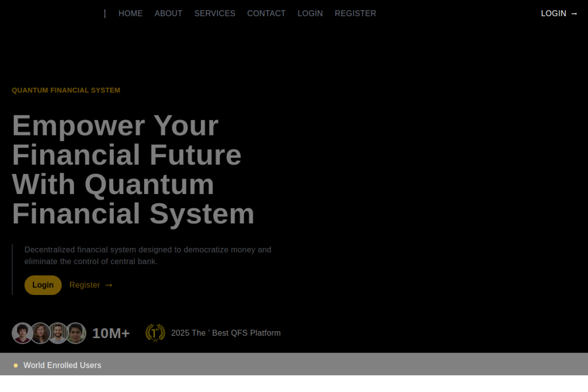
Task: Click the first user avatar in the row
Action: (x=22, y=333)
